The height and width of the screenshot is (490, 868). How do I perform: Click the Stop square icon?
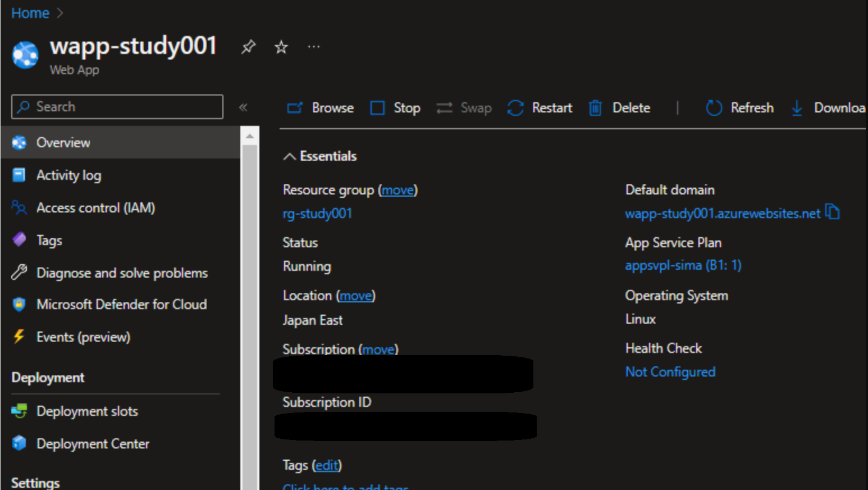[377, 107]
